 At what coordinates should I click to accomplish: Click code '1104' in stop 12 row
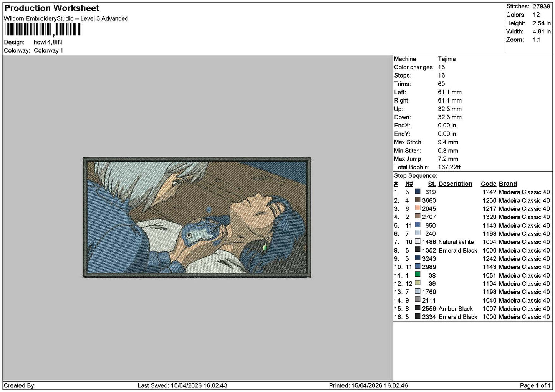489,283
